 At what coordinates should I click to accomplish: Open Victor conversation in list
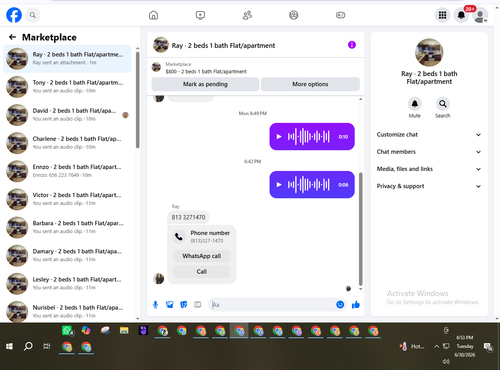tap(68, 199)
